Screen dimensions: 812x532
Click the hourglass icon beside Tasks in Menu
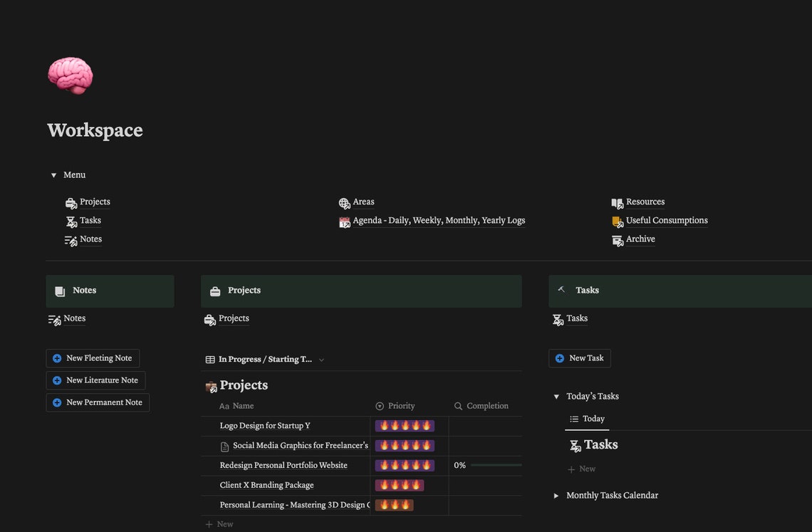point(71,221)
